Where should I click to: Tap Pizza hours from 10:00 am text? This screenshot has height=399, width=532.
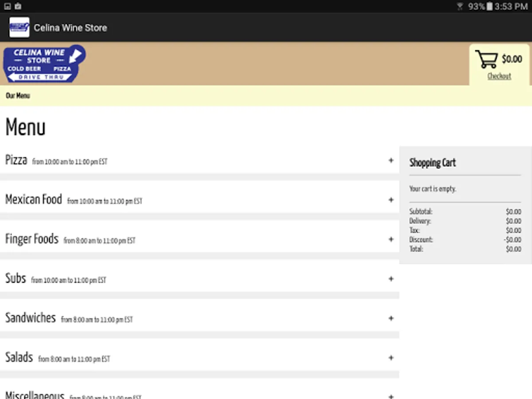(70, 162)
